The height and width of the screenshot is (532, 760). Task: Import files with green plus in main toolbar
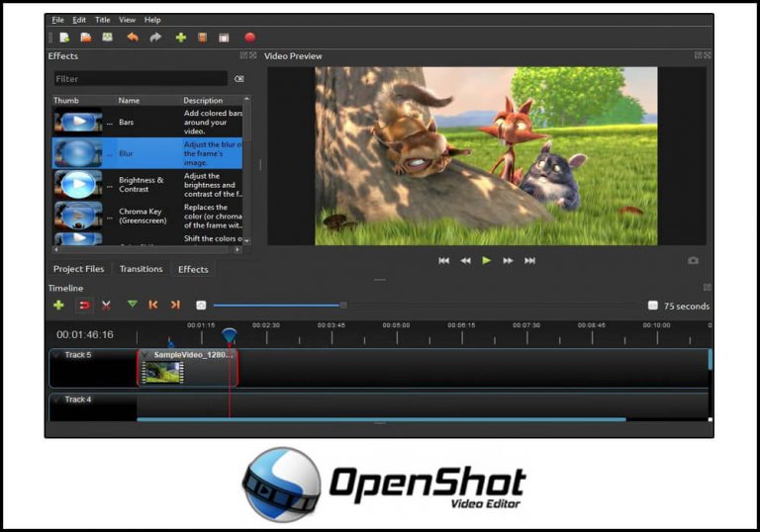pyautogui.click(x=181, y=38)
